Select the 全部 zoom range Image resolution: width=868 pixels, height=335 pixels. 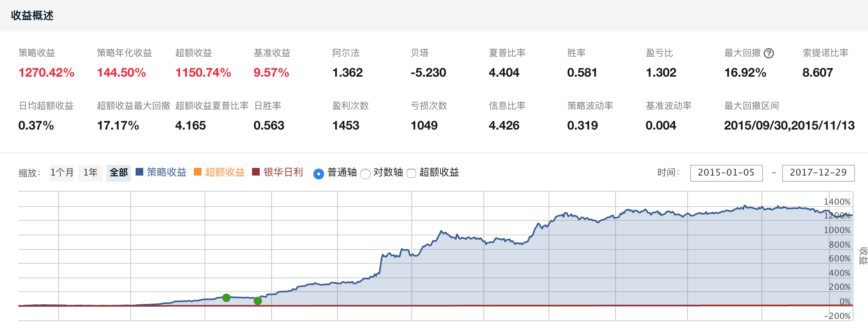click(x=119, y=173)
